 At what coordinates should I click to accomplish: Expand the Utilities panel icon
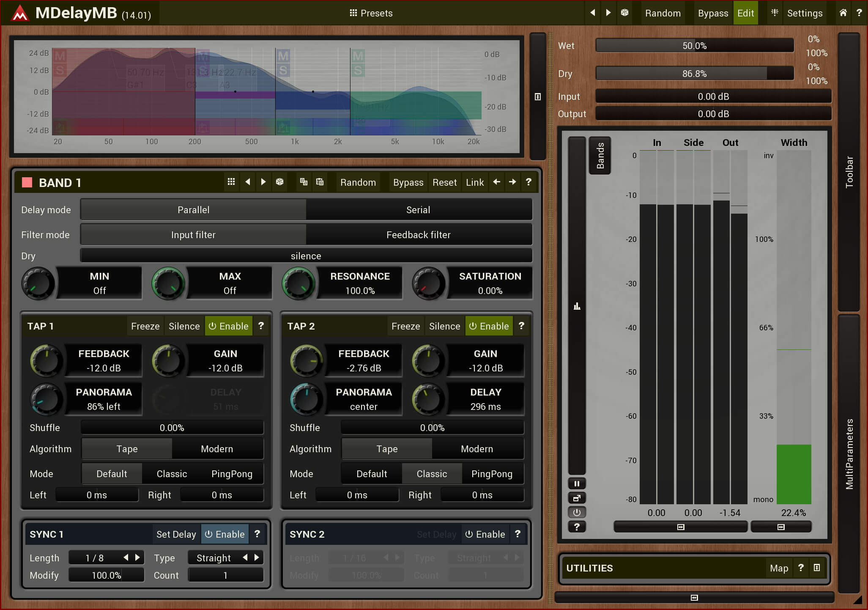[817, 568]
